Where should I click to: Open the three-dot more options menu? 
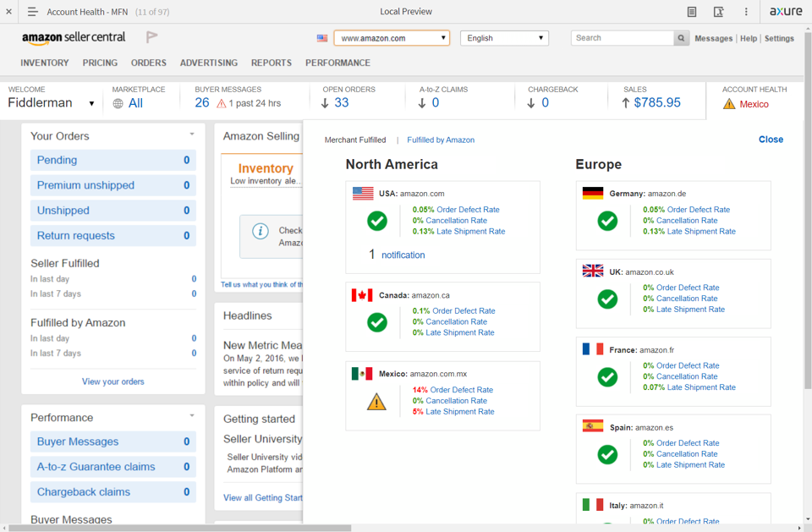[746, 11]
